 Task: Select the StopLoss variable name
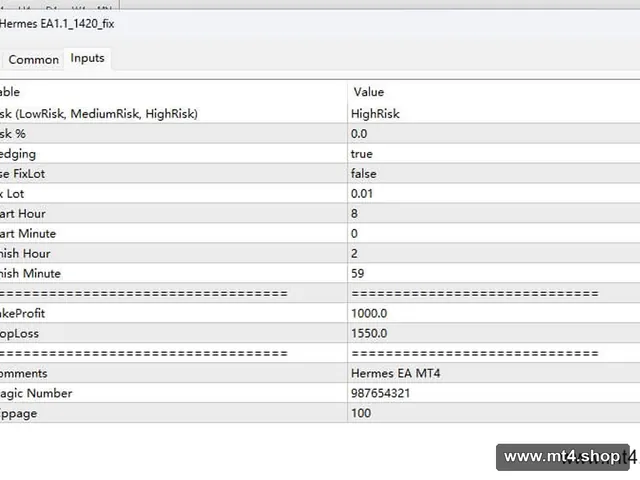(x=19, y=333)
